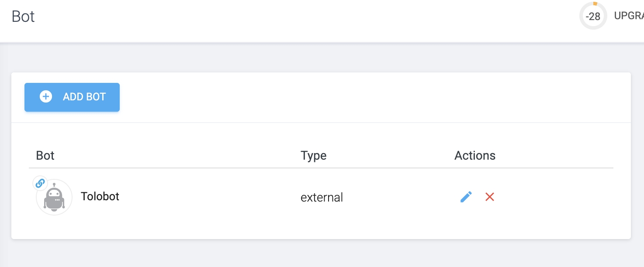Delete Tolobot with the red X icon

490,197
